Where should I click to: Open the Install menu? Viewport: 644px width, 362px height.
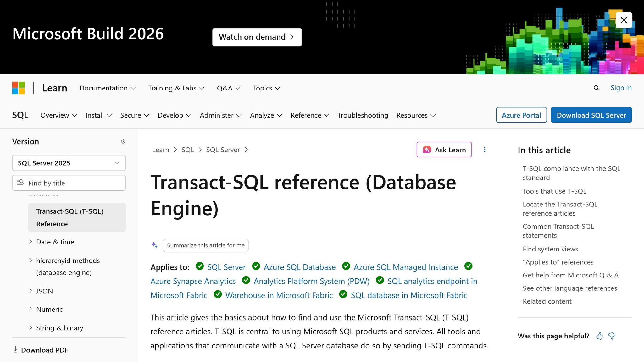point(98,115)
